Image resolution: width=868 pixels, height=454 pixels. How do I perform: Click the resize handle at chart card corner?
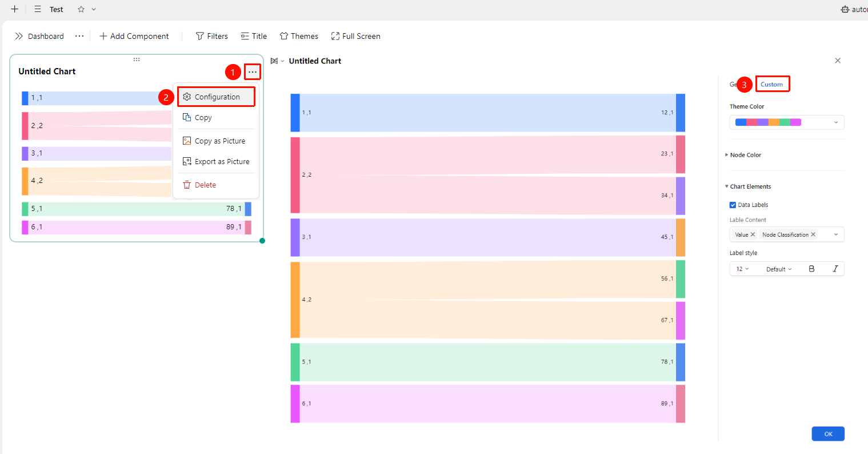tap(262, 241)
